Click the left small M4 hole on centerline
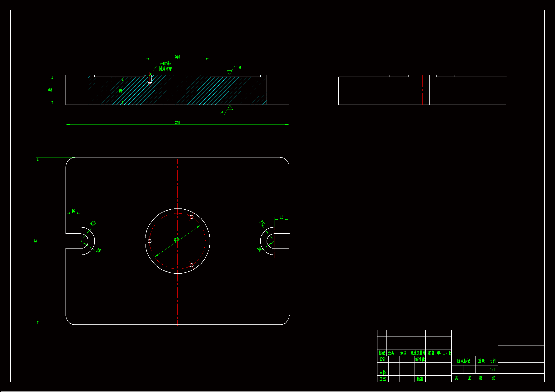This screenshot has height=392, width=555. click(150, 241)
